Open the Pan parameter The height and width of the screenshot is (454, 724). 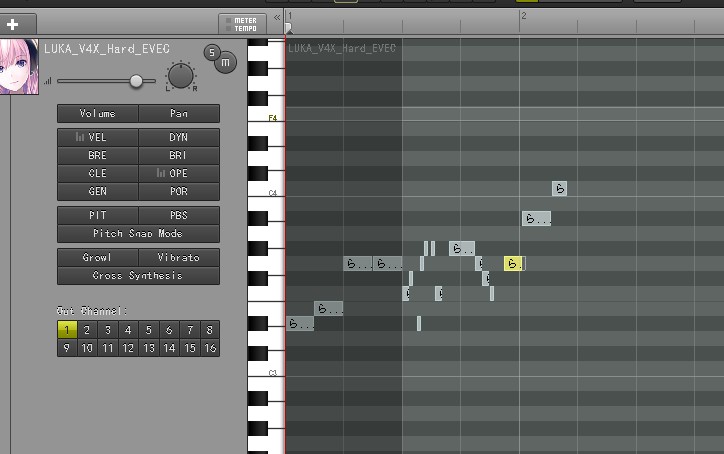coord(179,114)
